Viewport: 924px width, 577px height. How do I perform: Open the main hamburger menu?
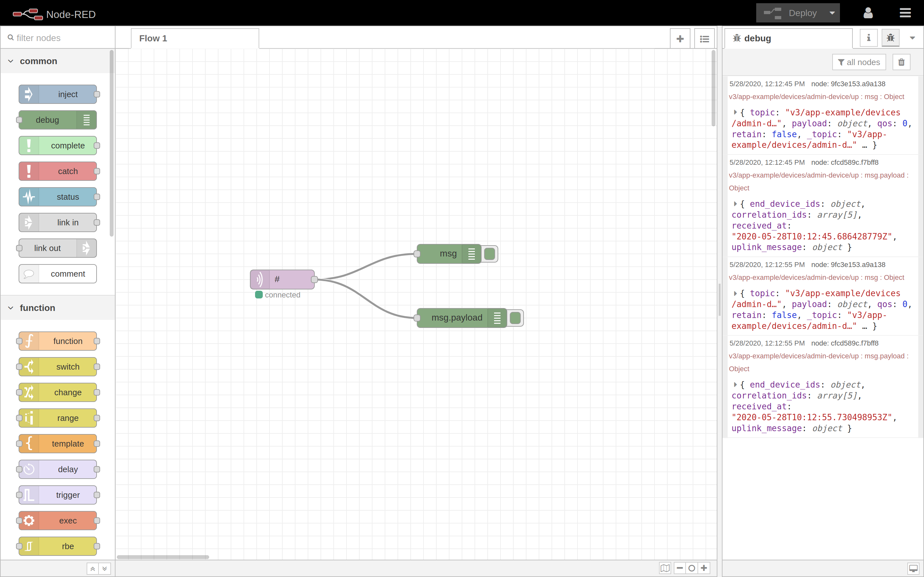click(906, 13)
